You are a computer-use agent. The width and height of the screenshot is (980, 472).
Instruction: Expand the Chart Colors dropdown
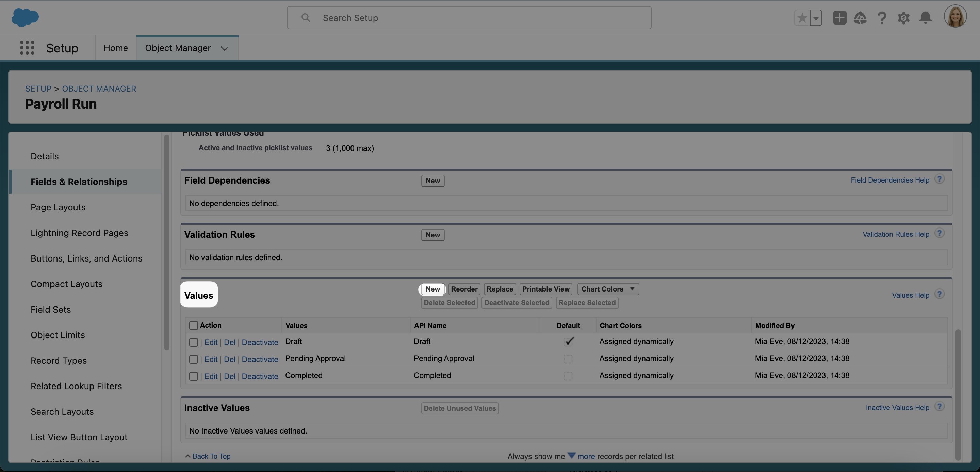[608, 289]
